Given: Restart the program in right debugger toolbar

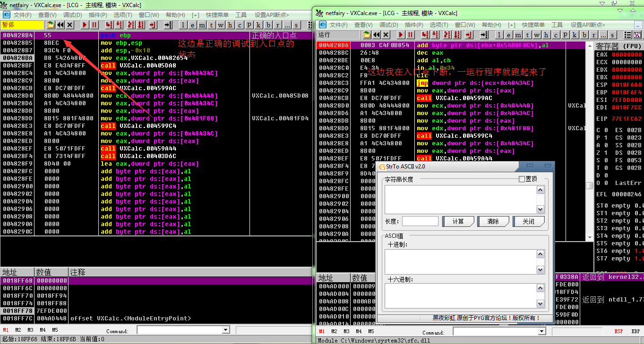Looking at the screenshot, I should tap(376, 35).
